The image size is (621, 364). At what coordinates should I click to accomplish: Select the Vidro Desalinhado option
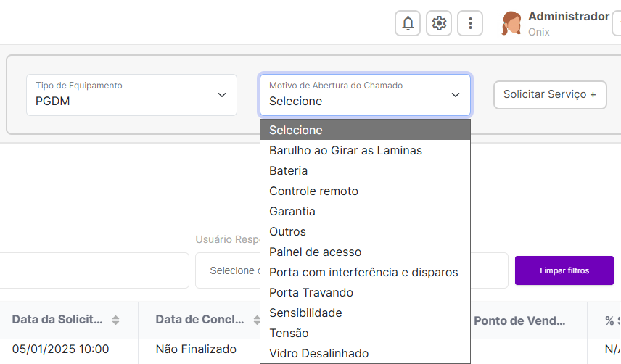point(365,353)
